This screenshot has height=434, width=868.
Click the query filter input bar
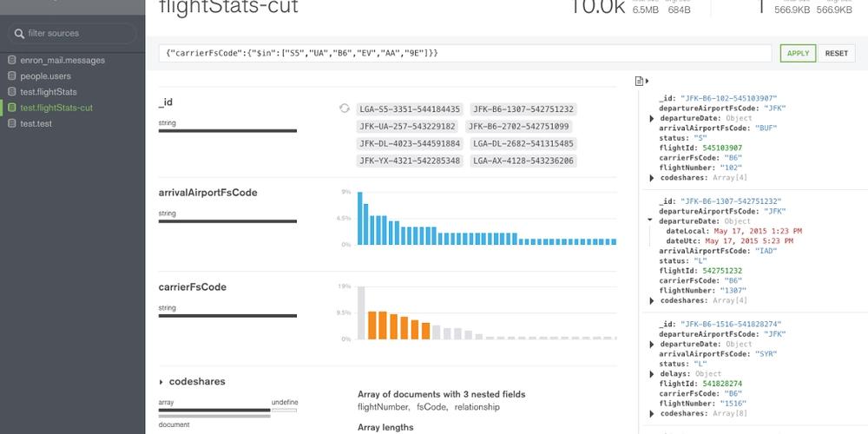pyautogui.click(x=465, y=53)
